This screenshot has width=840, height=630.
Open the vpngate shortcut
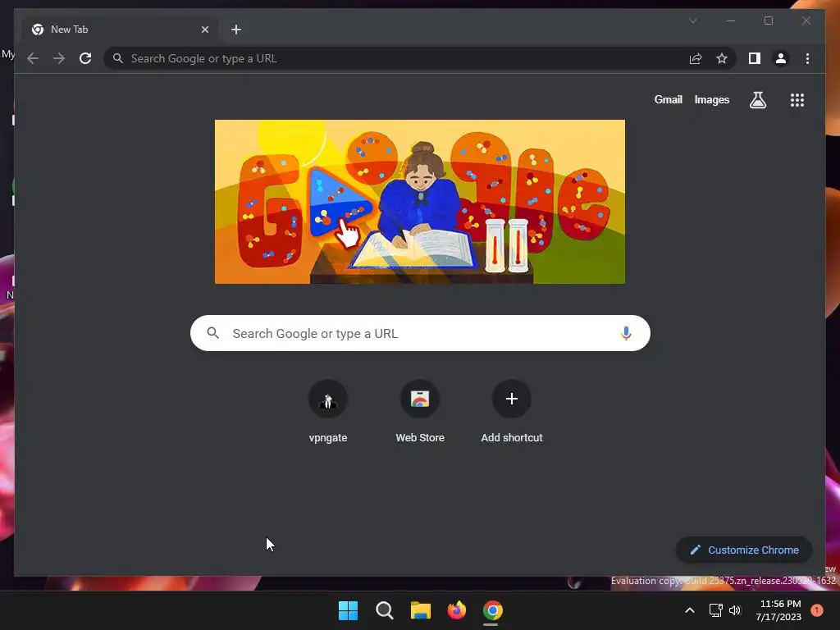click(x=328, y=412)
